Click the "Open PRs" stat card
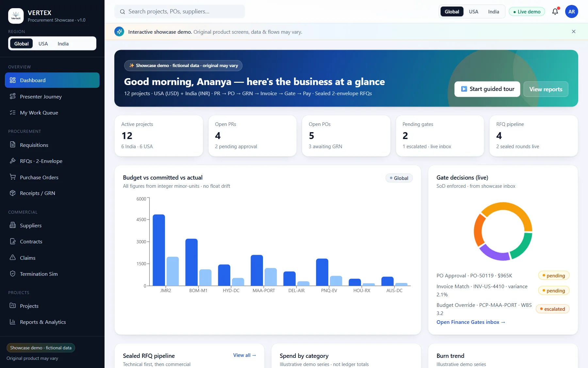This screenshot has width=588, height=368. (x=253, y=136)
